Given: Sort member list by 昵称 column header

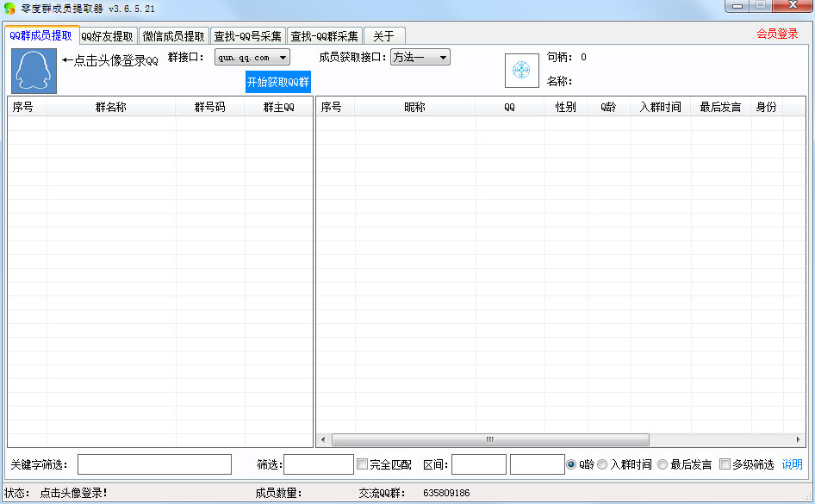Looking at the screenshot, I should (414, 107).
